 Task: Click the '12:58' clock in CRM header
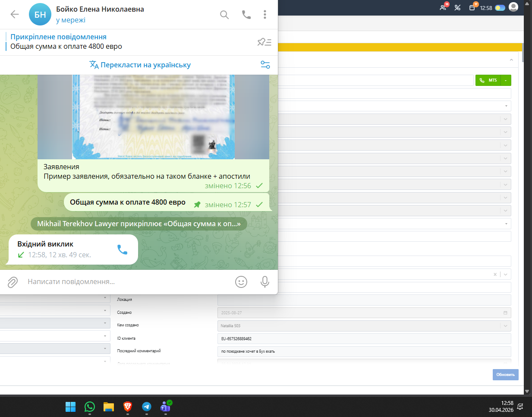click(486, 8)
